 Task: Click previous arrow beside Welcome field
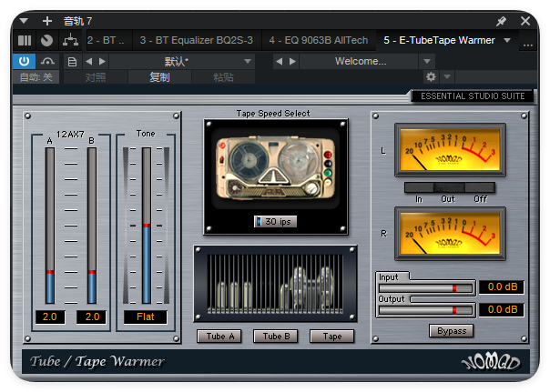279,62
